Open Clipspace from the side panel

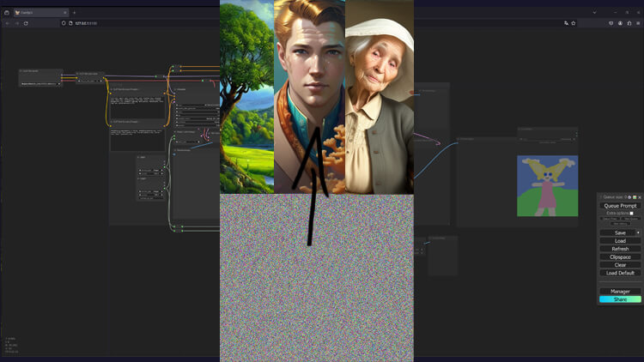point(619,256)
